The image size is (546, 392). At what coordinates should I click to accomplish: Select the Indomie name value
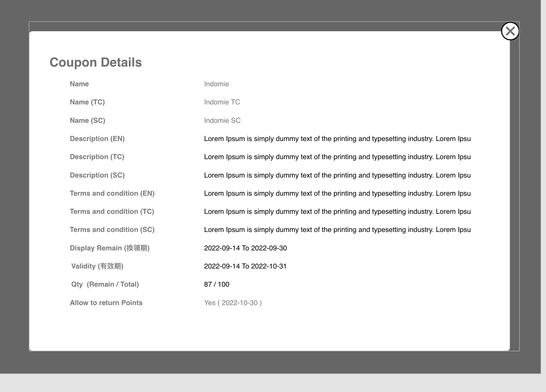click(216, 84)
